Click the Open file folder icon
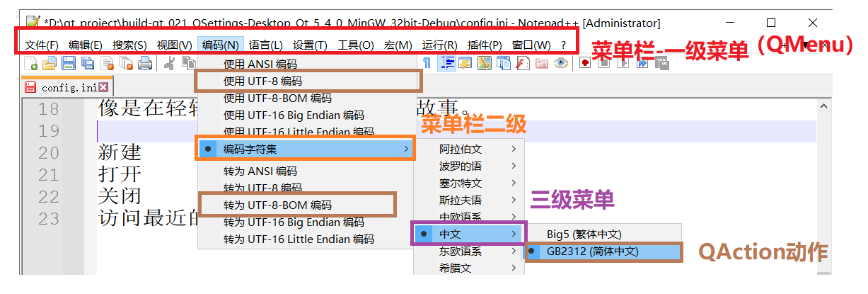The image size is (868, 294). pyautogui.click(x=50, y=63)
